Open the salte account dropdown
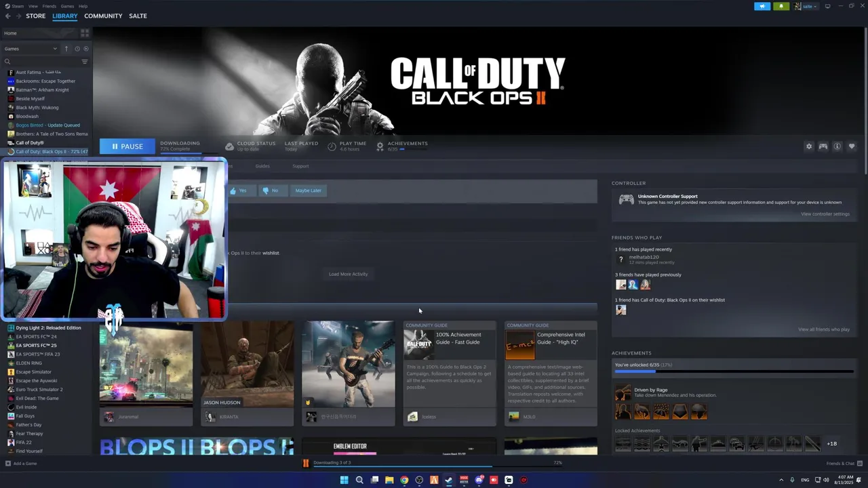 [x=806, y=6]
